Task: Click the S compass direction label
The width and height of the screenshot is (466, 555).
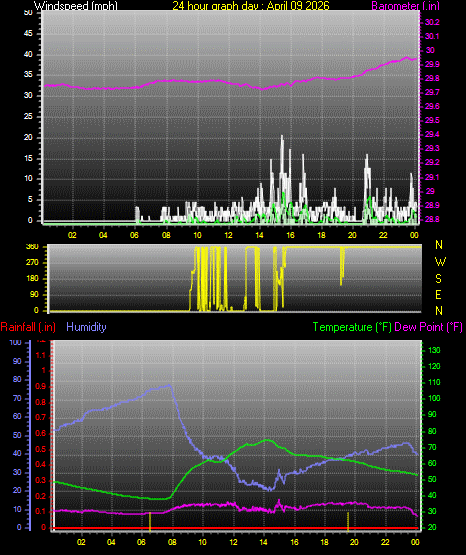Action: click(x=438, y=279)
